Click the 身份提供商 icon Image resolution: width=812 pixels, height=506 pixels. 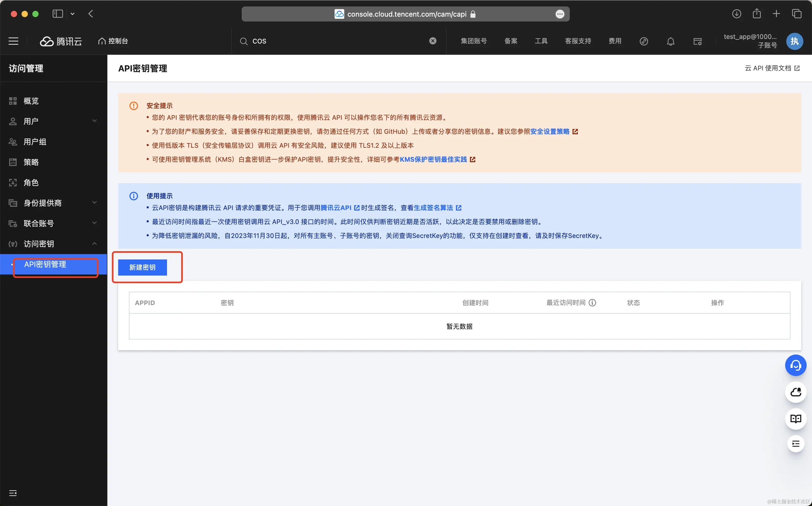(13, 203)
